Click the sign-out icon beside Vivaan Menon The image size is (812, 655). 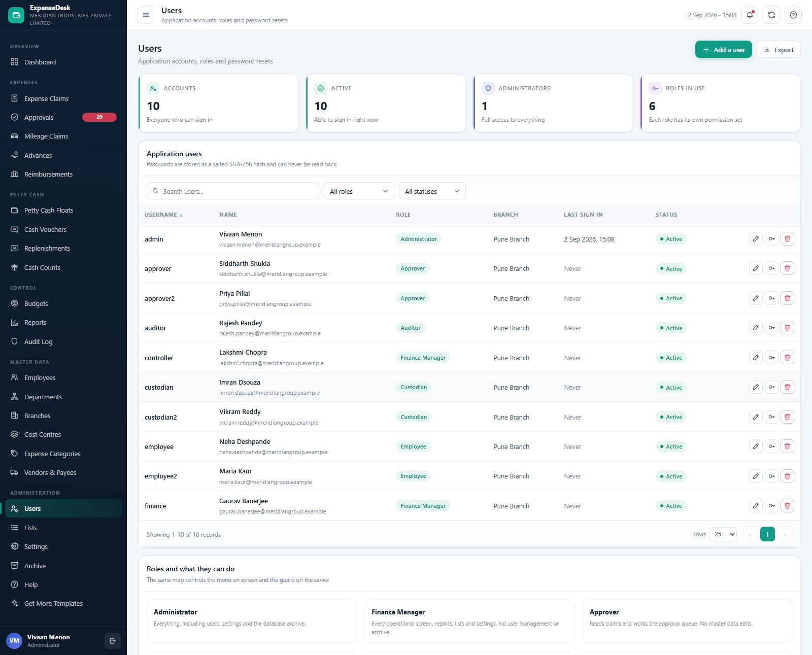(x=113, y=641)
